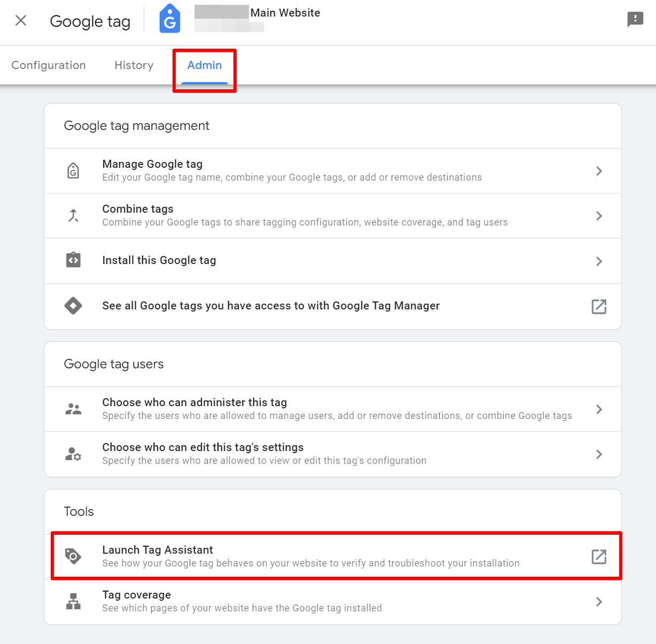Click the Google Tag Manager diamond icon

pyautogui.click(x=73, y=306)
